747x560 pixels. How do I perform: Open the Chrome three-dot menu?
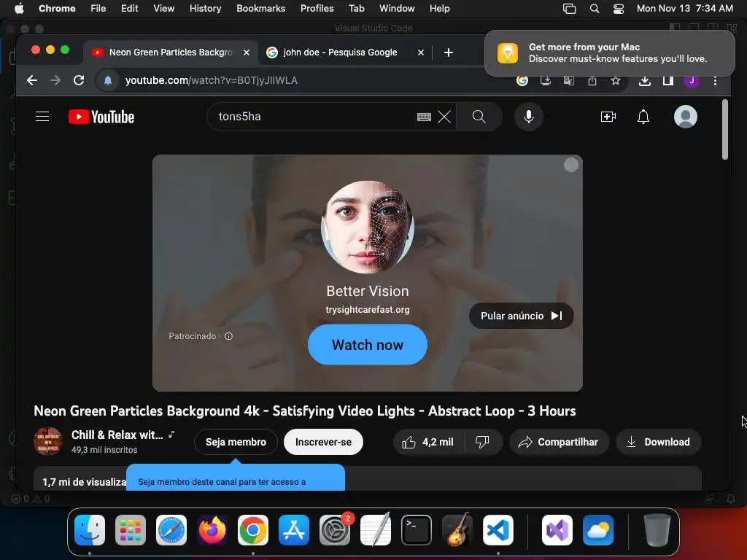(x=715, y=80)
